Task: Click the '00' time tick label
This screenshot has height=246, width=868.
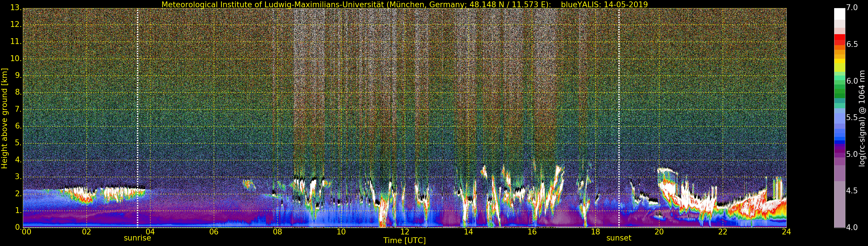Action: [26, 232]
